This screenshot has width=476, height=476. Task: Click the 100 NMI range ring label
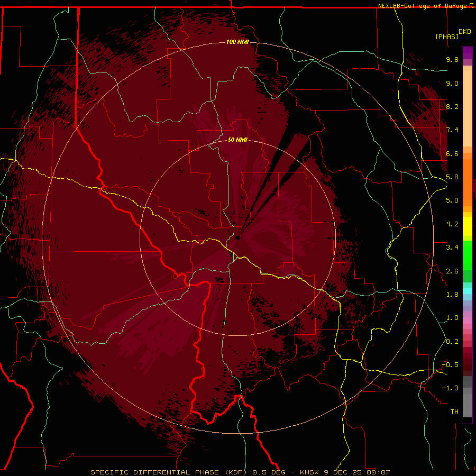[237, 42]
